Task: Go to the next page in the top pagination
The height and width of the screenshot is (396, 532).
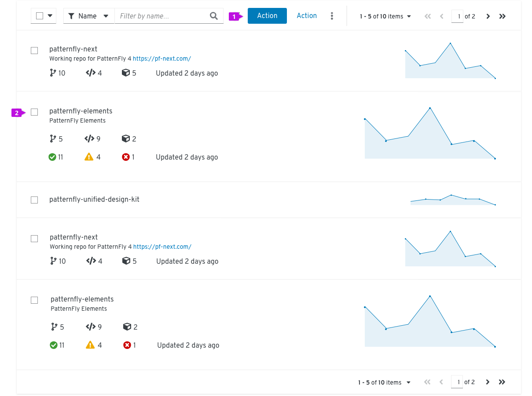Action: point(488,16)
